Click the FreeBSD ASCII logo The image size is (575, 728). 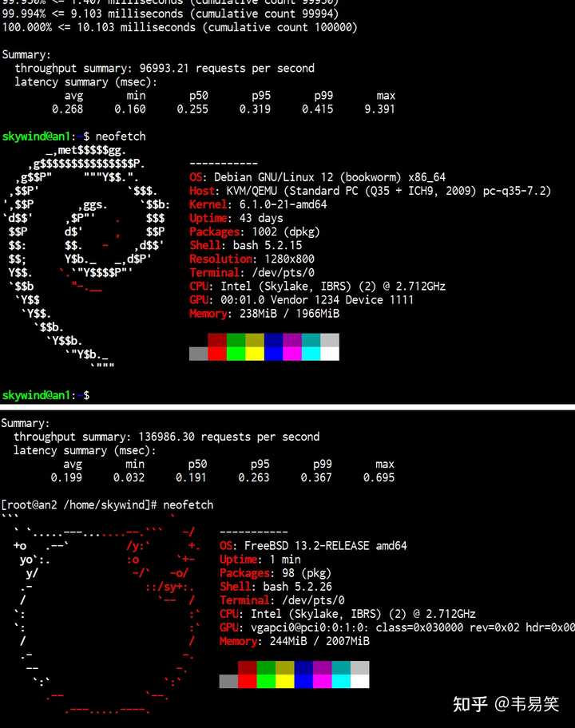[101, 614]
